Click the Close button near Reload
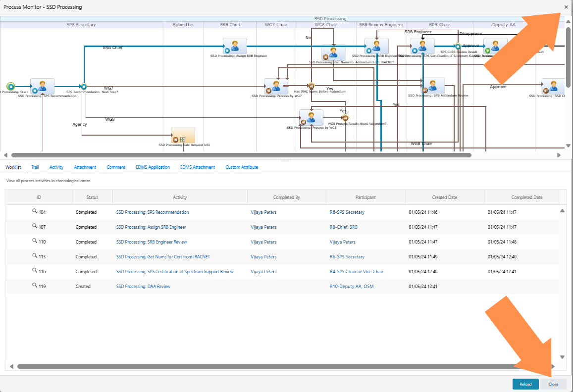Image resolution: width=573 pixels, height=392 pixels. [x=553, y=384]
